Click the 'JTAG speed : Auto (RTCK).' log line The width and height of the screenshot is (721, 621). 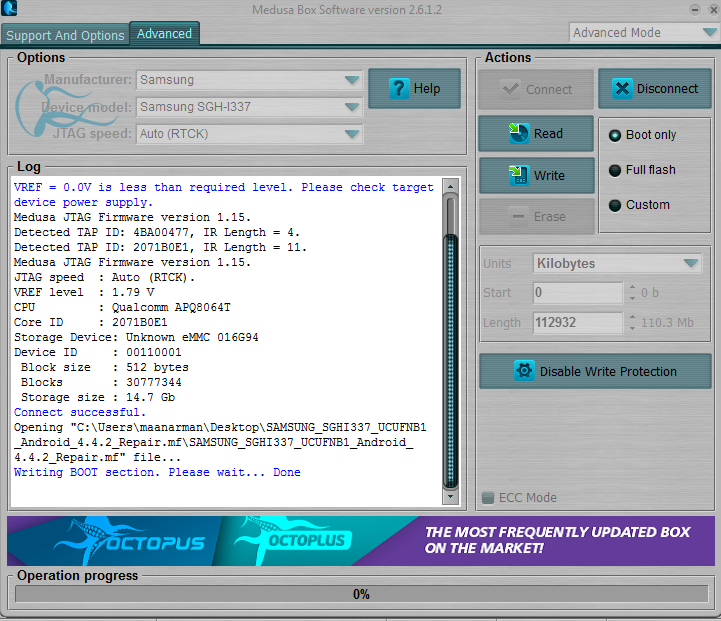coord(104,277)
